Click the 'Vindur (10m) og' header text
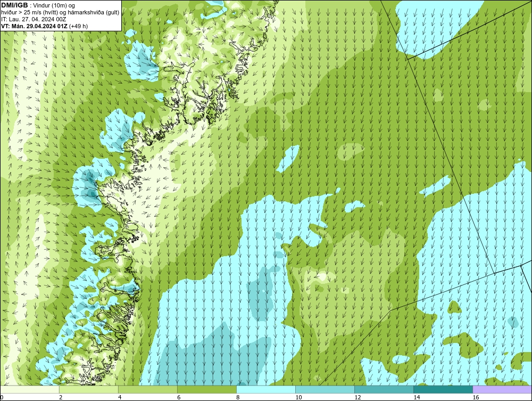This screenshot has width=532, height=401. [54, 5]
